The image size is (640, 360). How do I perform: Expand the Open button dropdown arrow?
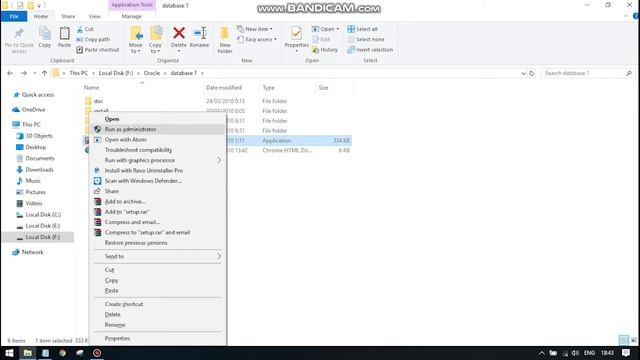[338, 29]
